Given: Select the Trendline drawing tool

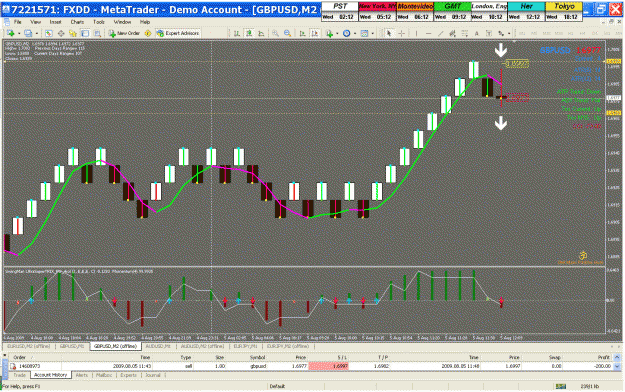Looking at the screenshot, I should [x=440, y=33].
